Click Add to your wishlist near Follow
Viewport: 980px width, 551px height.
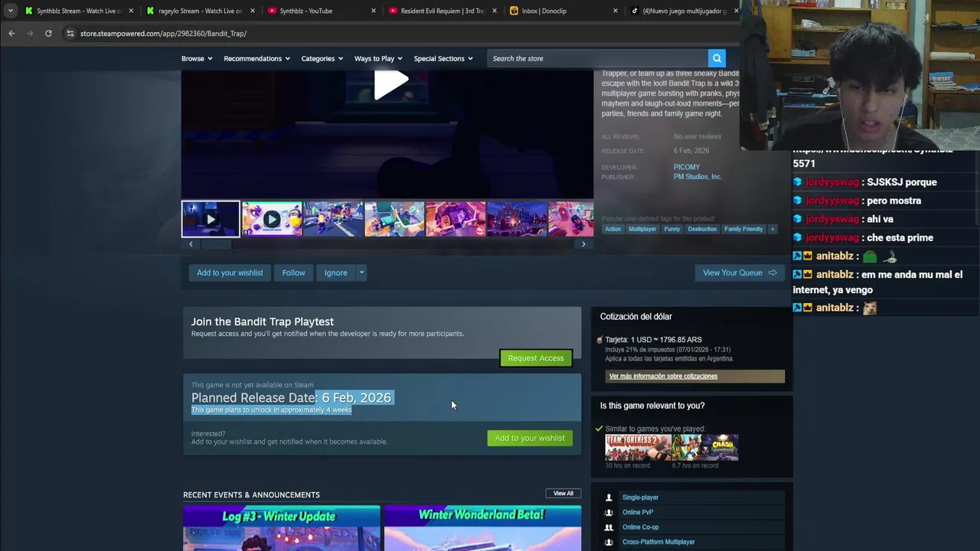[x=230, y=272]
